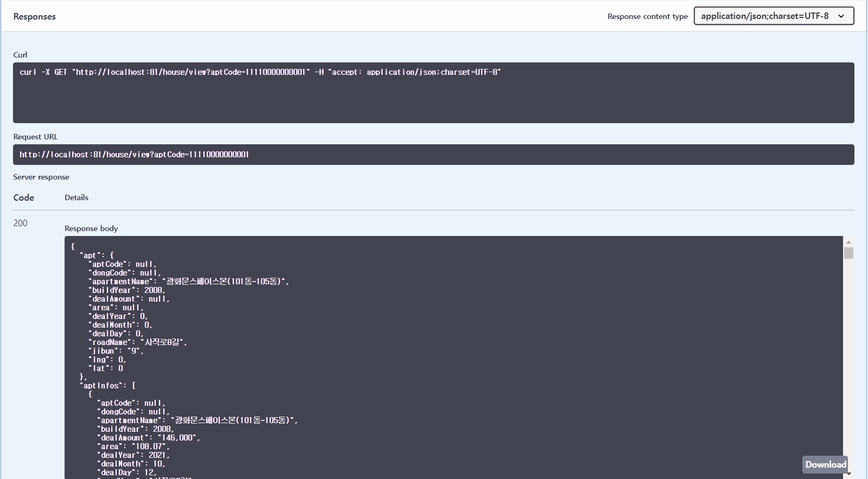Screen dimensions: 868x479
Task: Select the curl command text
Action: click(x=260, y=72)
